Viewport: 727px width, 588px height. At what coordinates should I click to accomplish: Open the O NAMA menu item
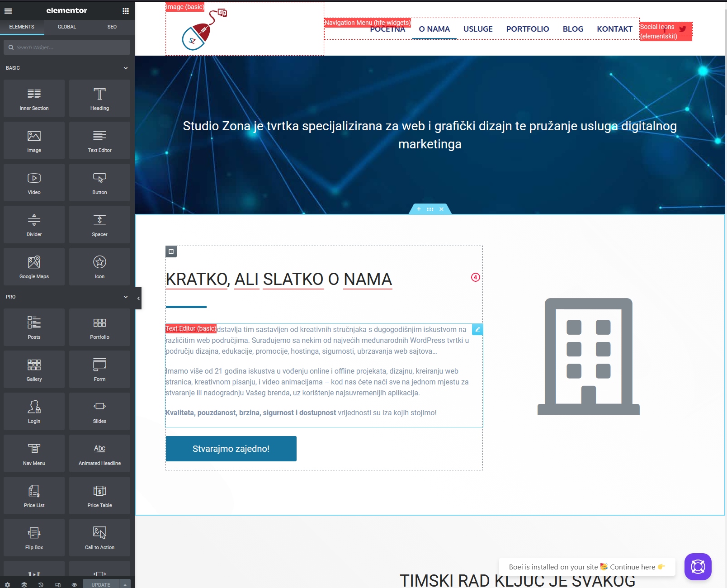(434, 29)
